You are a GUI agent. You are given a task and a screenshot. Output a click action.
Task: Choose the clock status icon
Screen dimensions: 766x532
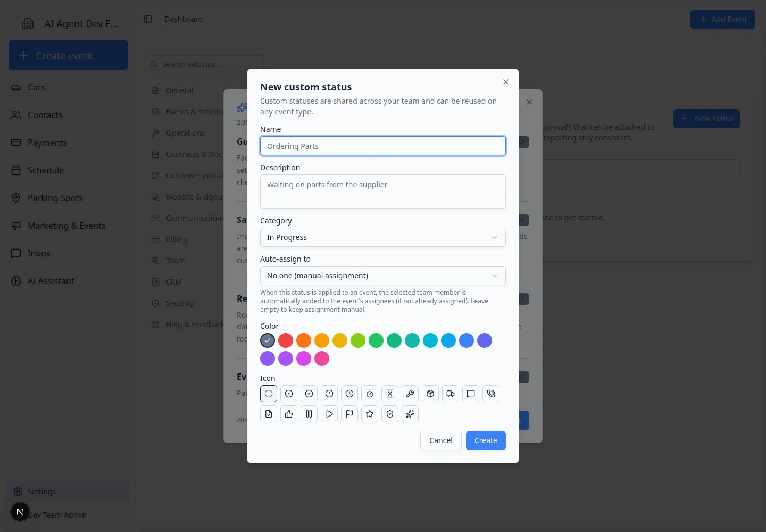[349, 394]
